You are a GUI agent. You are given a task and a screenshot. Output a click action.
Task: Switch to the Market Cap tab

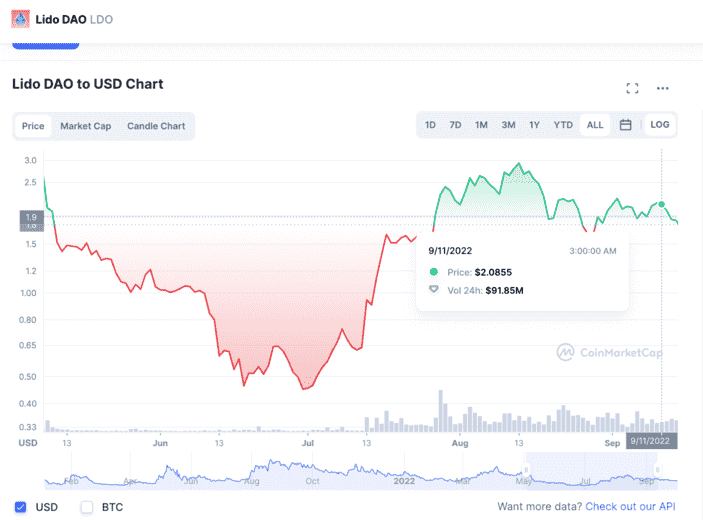(x=86, y=126)
